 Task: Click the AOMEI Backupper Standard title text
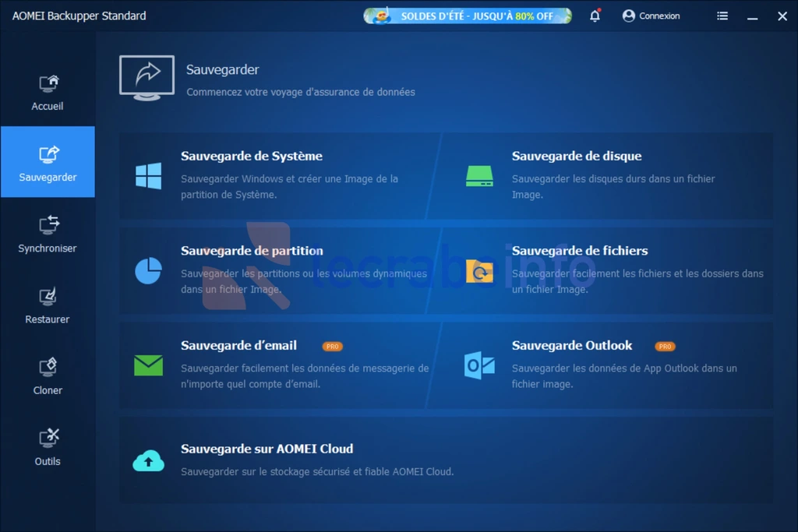tap(79, 16)
